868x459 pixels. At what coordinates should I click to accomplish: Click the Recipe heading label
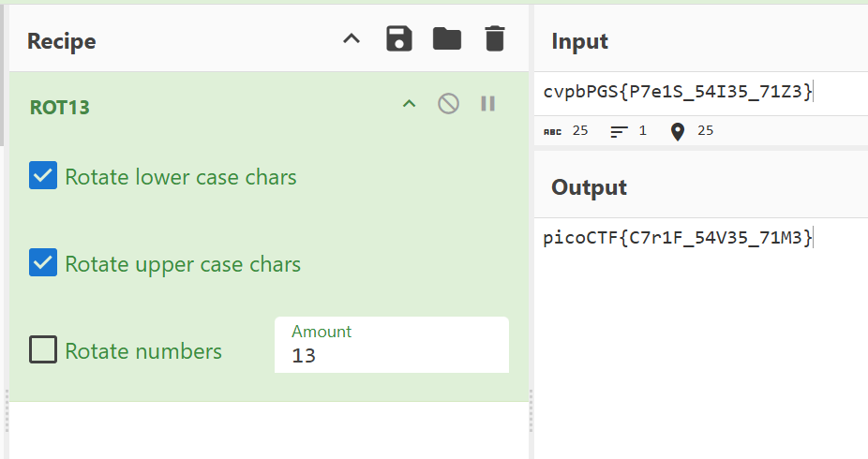tap(61, 41)
